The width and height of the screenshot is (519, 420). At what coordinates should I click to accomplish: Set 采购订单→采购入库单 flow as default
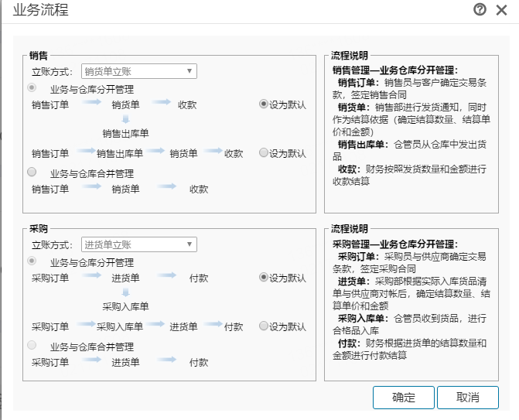pos(264,326)
